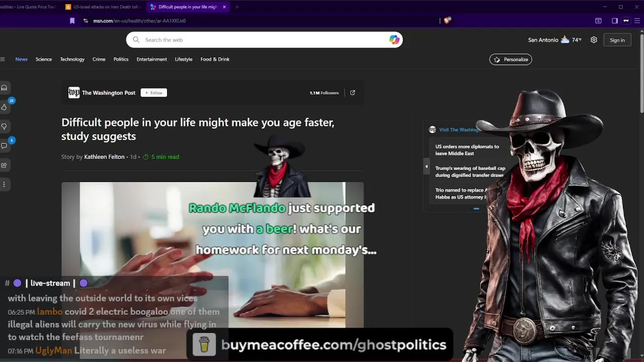This screenshot has width=644, height=362.
Task: Click the buymeacoffee.com/ghostpolitics banner
Action: coord(320,344)
